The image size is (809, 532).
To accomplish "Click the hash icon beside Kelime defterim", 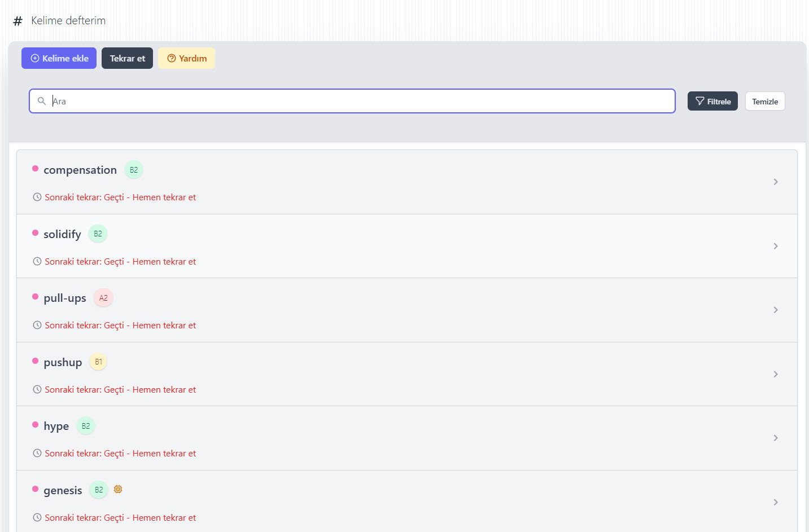I will tap(18, 21).
